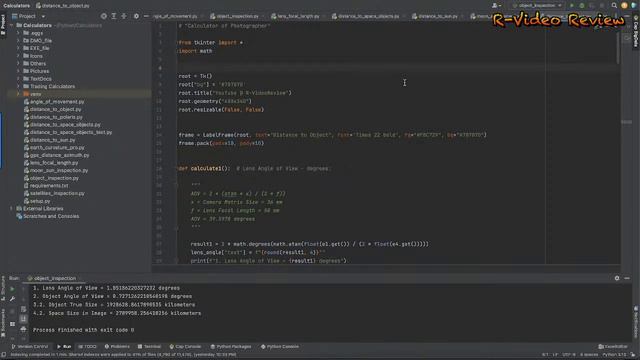Expand the TextDocs folder
Image resolution: width=640 pixels, height=360 pixels.
[18, 79]
